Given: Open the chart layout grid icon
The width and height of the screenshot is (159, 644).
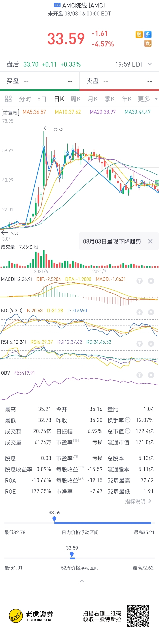Looking at the screenshot, I should [x=8, y=99].
